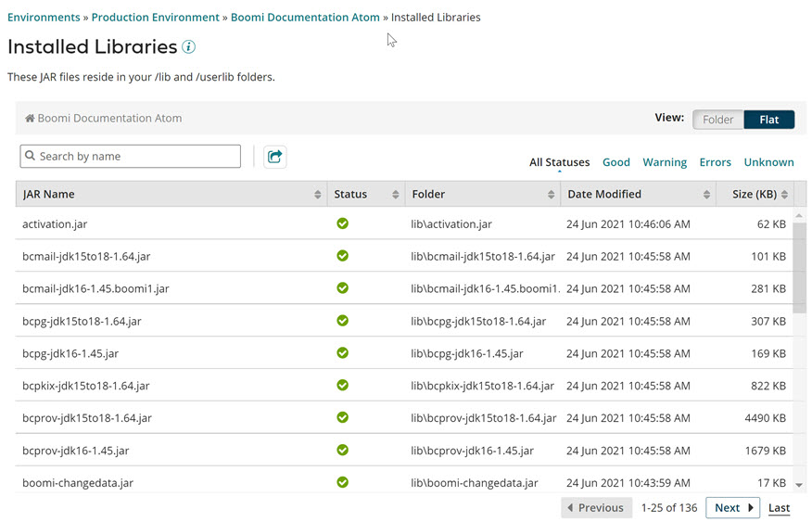Viewport: 812px width, 522px height.
Task: Open the Production Environment breadcrumb link
Action: (x=156, y=17)
